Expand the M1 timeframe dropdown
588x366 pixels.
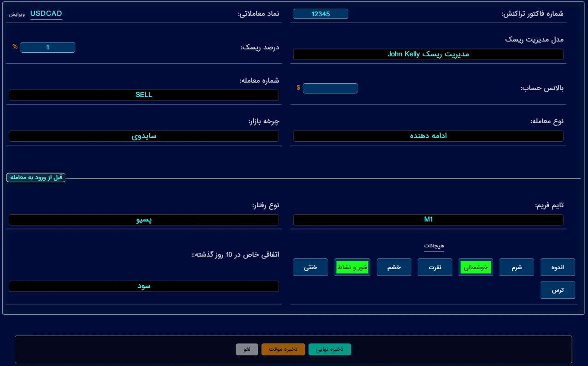428,220
